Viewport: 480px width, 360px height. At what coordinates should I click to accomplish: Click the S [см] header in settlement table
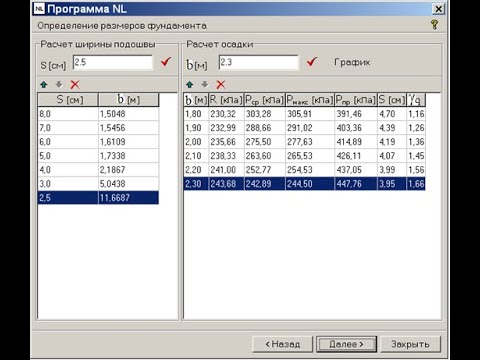click(x=392, y=100)
